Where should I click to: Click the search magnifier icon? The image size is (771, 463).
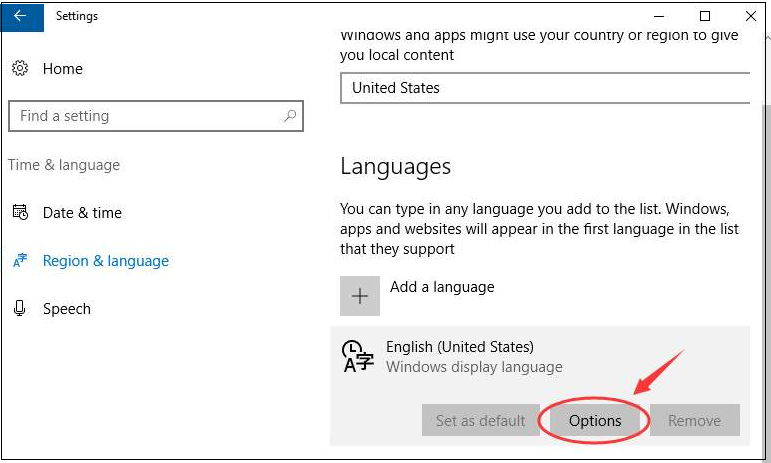[x=290, y=116]
